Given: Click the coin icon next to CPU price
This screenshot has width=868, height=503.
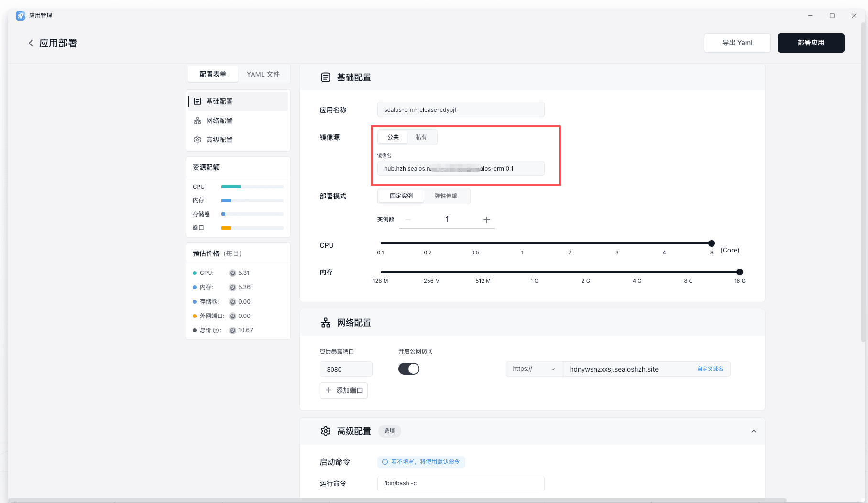Looking at the screenshot, I should pyautogui.click(x=232, y=273).
